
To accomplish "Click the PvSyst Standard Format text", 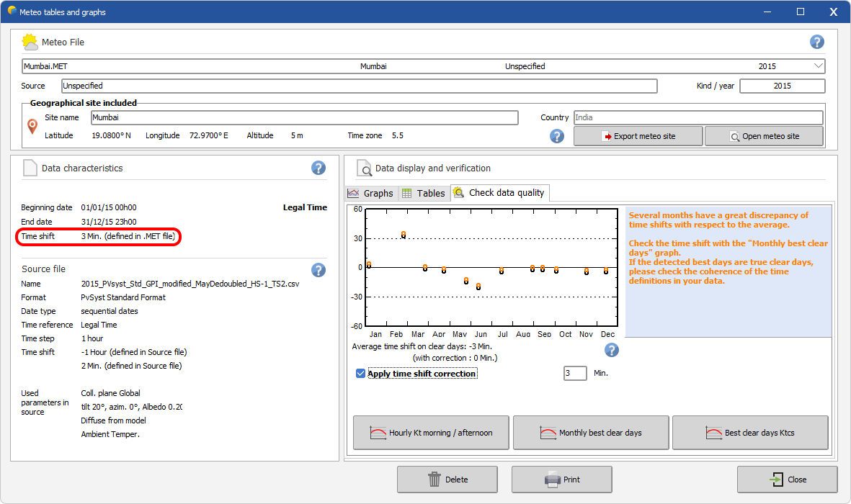I will tap(123, 297).
